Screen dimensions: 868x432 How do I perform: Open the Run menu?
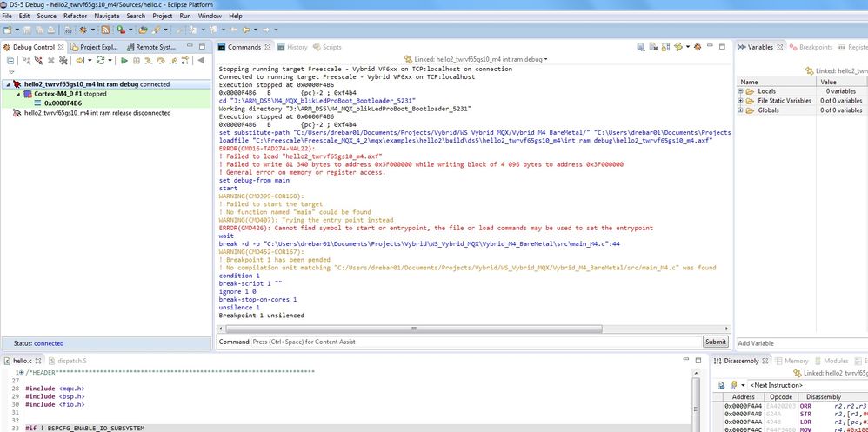click(185, 16)
